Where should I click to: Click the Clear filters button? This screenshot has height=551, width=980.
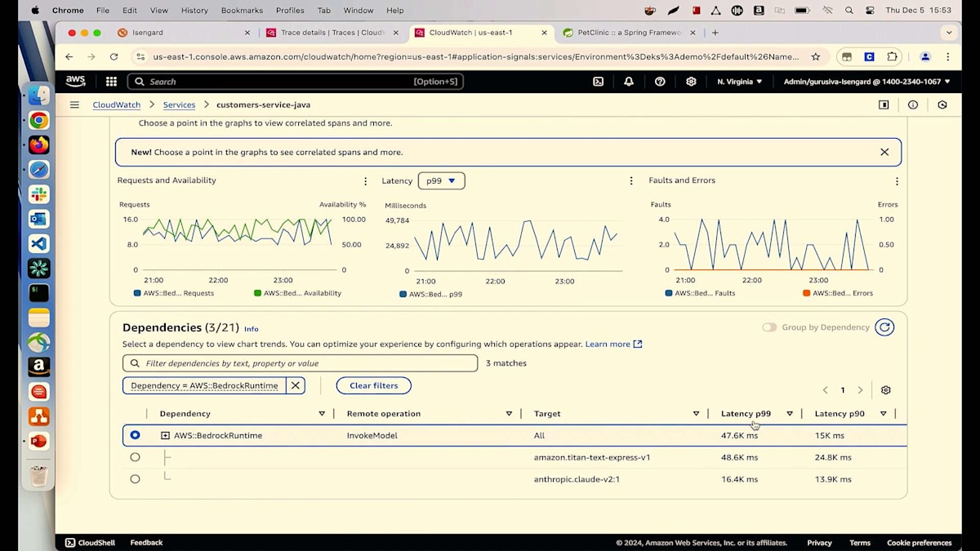(x=374, y=385)
